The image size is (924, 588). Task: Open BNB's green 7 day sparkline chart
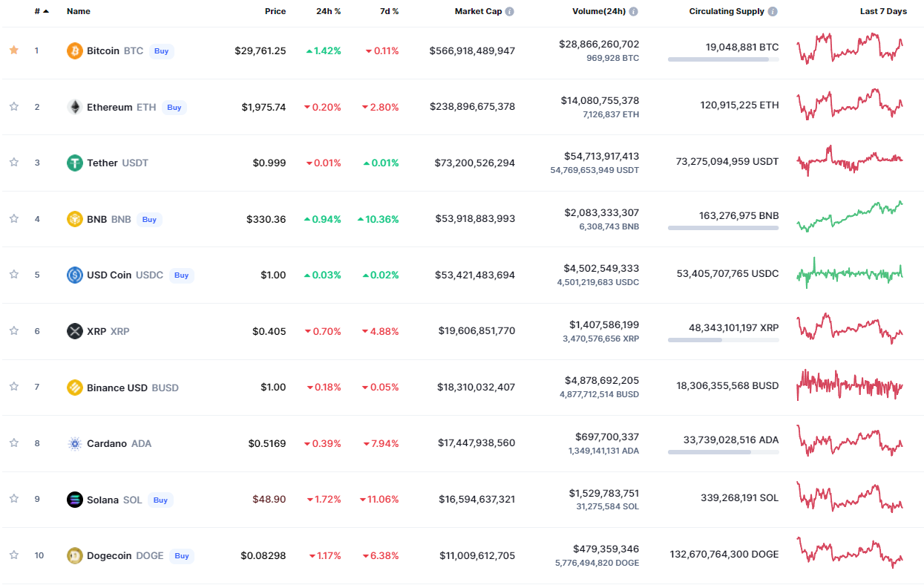coord(850,217)
